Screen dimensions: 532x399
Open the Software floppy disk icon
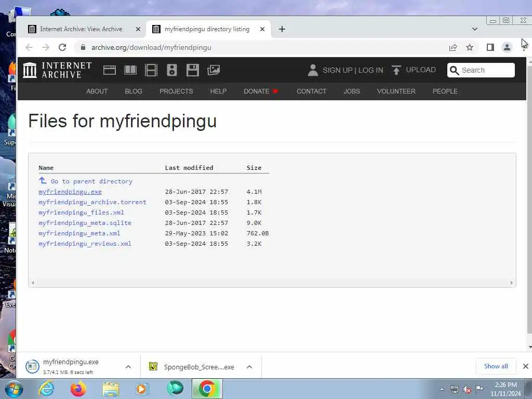(x=192, y=70)
